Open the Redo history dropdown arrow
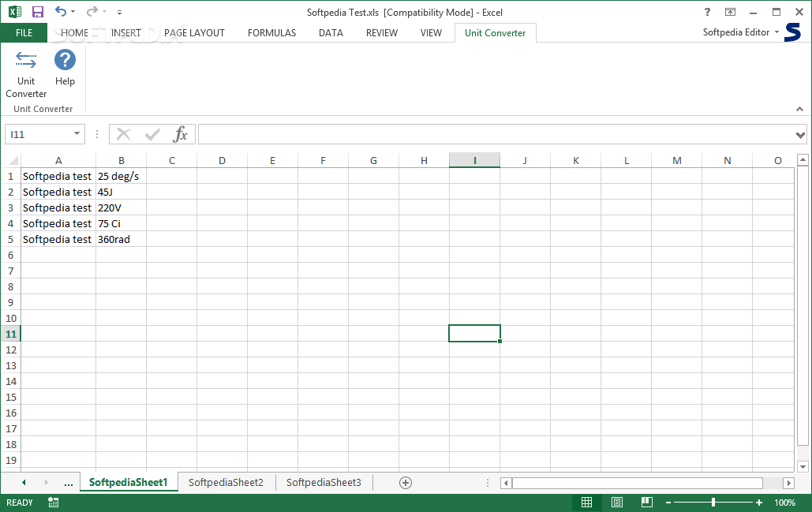Image resolution: width=812 pixels, height=512 pixels. click(x=105, y=11)
